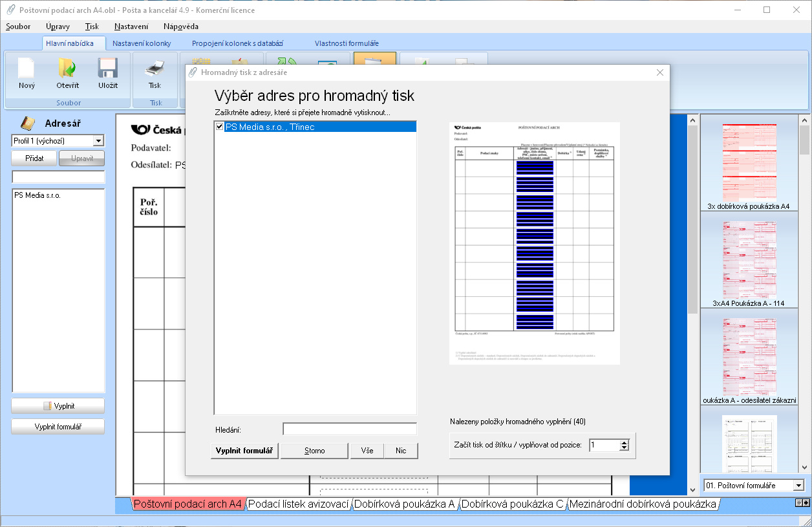Open the Nastavení menu
This screenshot has height=527, width=812.
[131, 27]
